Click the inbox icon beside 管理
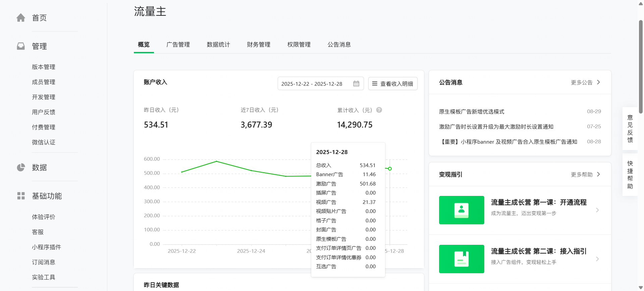Viewport: 644px width, 291px height. (21, 46)
